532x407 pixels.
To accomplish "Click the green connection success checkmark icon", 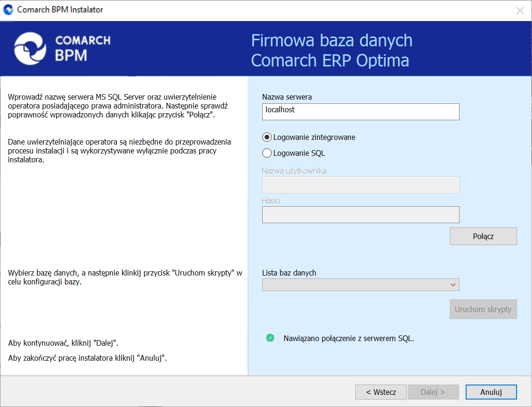I will pyautogui.click(x=270, y=338).
